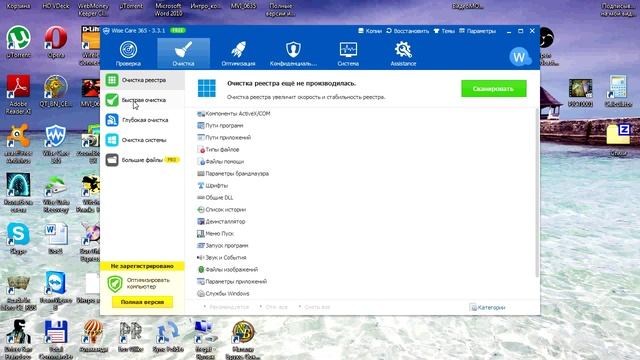The height and width of the screenshot is (360, 640).
Task: Click the registry list vertical scrollbar
Action: pyautogui.click(x=537, y=192)
